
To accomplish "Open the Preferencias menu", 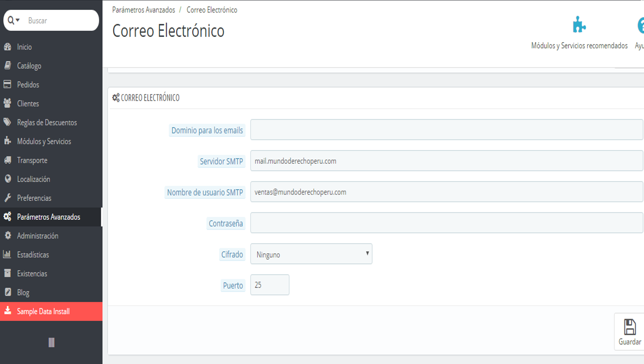I will tap(34, 198).
